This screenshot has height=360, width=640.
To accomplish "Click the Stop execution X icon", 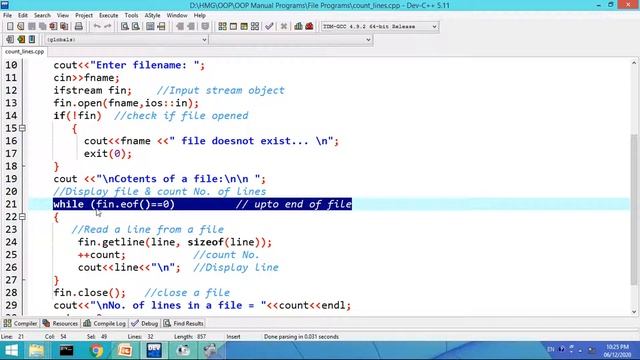I will (x=284, y=27).
